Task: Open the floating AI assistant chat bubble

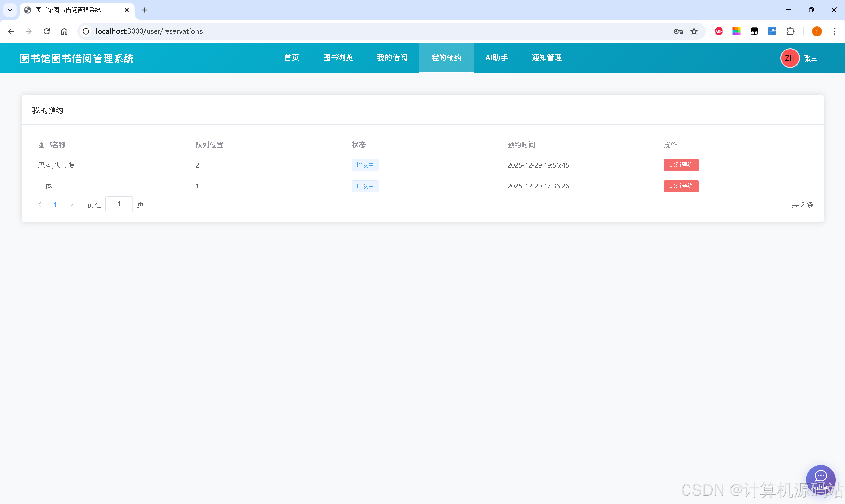Action: pyautogui.click(x=820, y=479)
